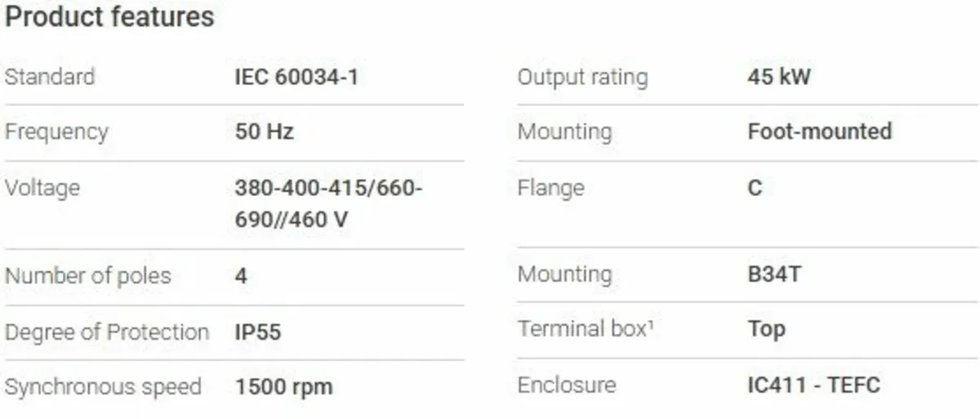Select the Standard label
Screen dimensions: 980x419
point(50,77)
